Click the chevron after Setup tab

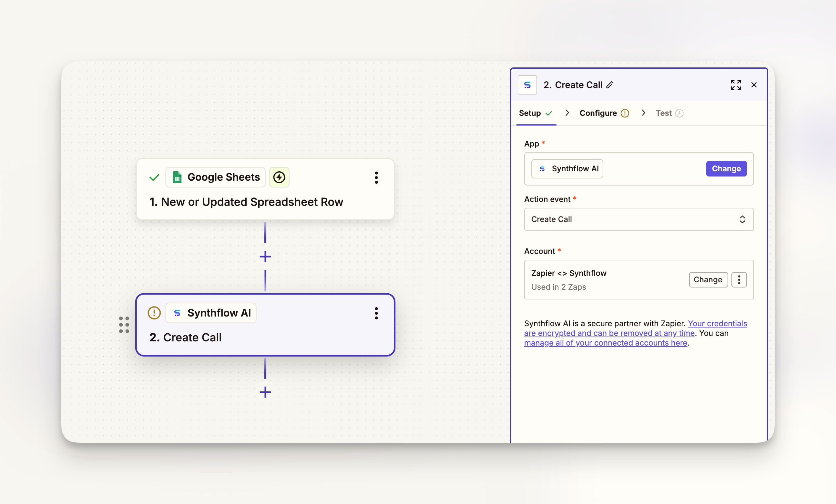(x=567, y=113)
